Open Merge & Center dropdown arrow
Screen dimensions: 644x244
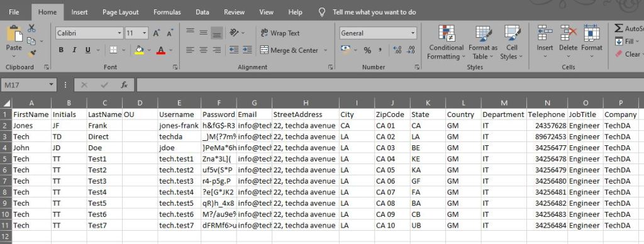[x=325, y=50]
